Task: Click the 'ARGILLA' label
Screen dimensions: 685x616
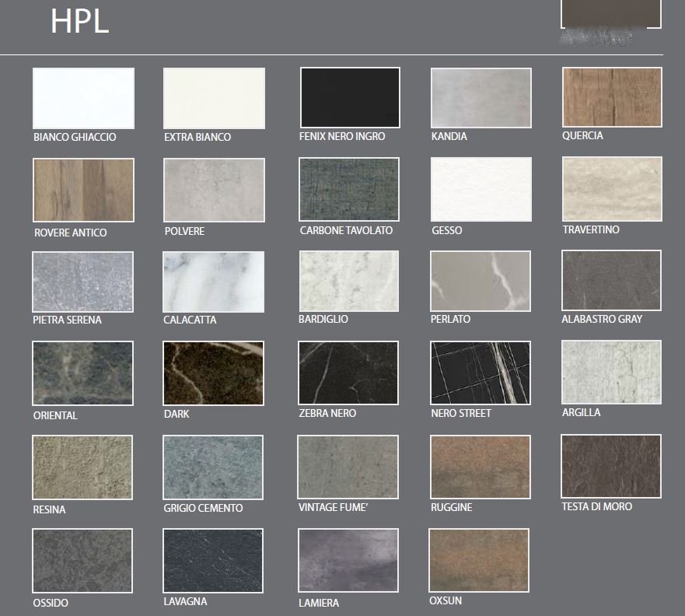Action: click(581, 412)
